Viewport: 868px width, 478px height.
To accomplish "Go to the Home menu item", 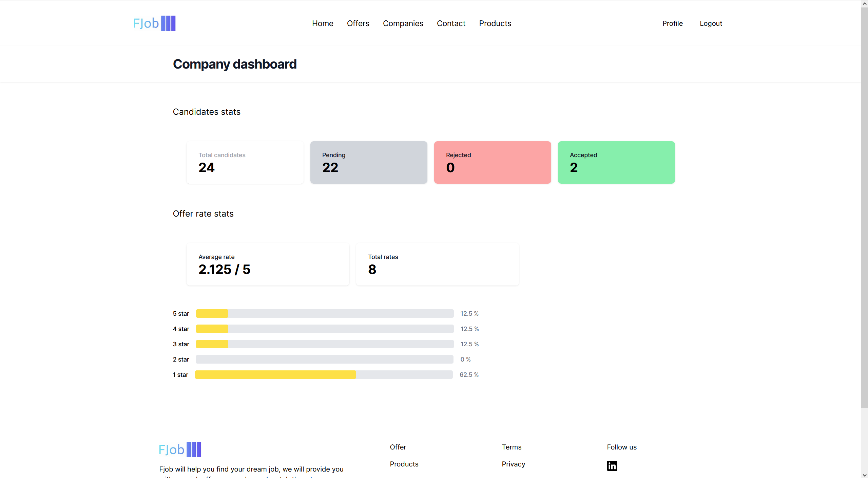I will pos(323,23).
